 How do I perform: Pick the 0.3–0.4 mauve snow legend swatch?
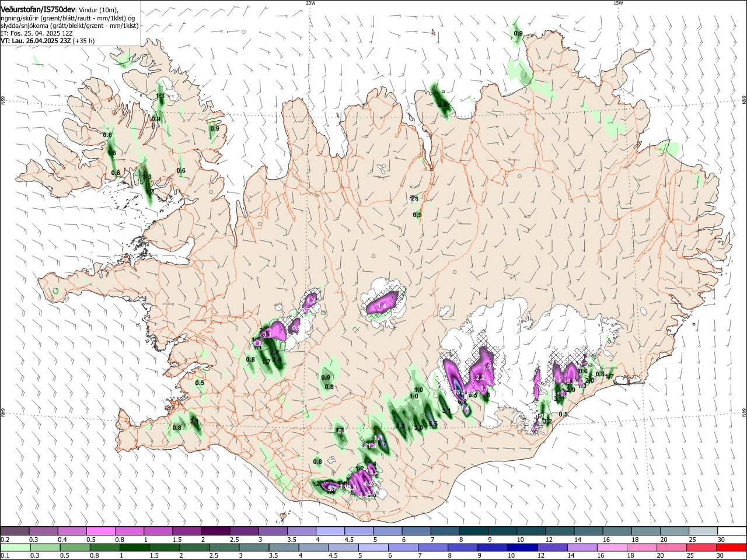tap(43, 531)
